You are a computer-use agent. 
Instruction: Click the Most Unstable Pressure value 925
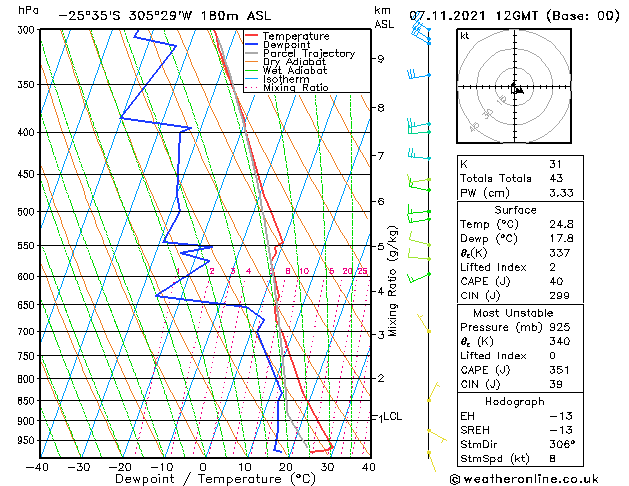click(x=560, y=327)
